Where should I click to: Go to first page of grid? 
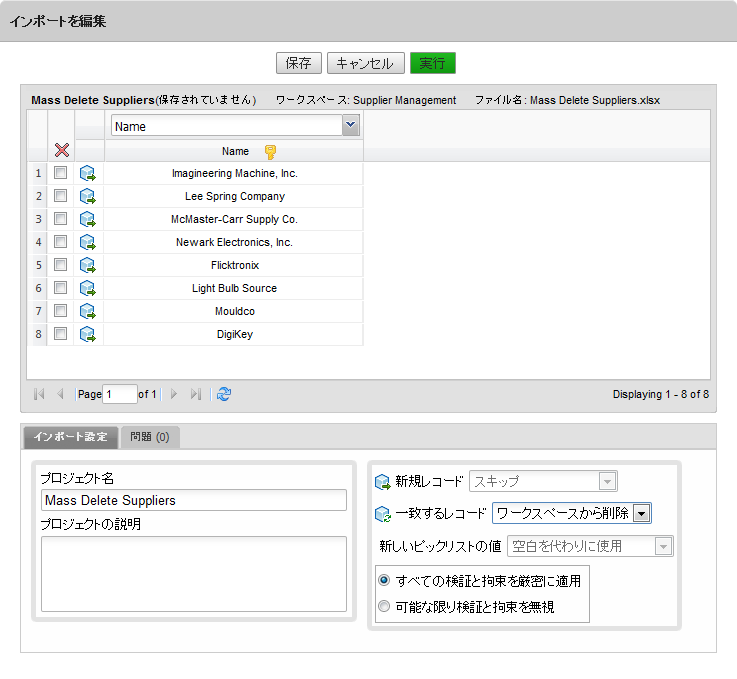point(39,394)
